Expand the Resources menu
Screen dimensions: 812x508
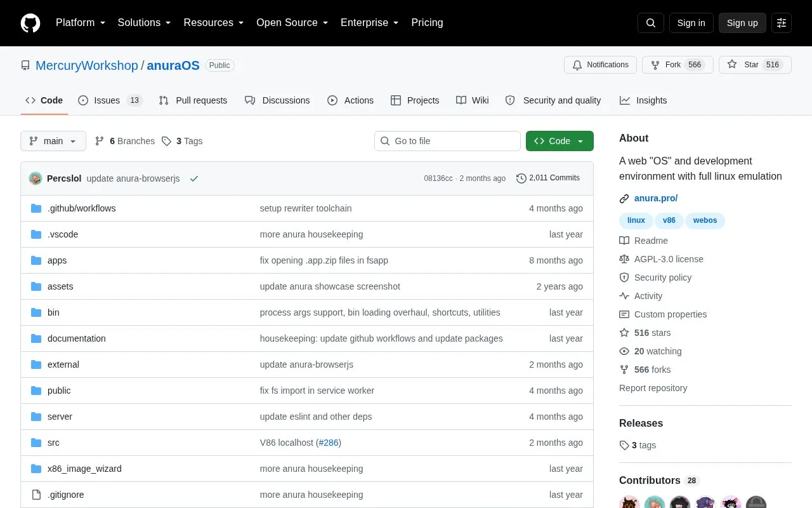coord(214,23)
